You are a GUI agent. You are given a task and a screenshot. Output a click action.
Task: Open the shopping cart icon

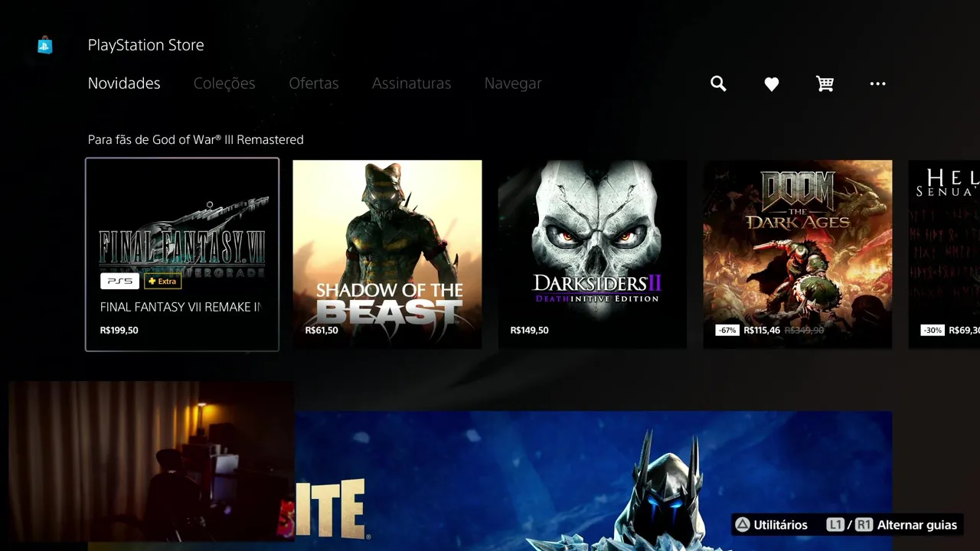pyautogui.click(x=825, y=83)
